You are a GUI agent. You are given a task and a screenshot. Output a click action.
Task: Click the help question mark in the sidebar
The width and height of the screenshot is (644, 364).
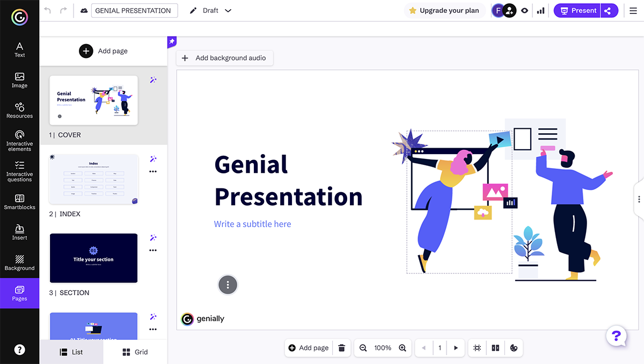(x=19, y=350)
